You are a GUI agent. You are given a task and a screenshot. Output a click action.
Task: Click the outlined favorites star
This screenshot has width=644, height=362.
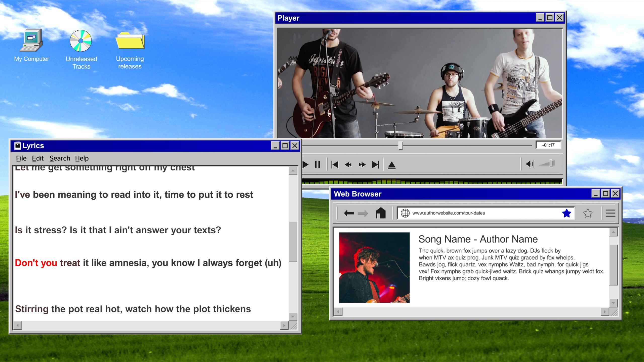pos(588,213)
